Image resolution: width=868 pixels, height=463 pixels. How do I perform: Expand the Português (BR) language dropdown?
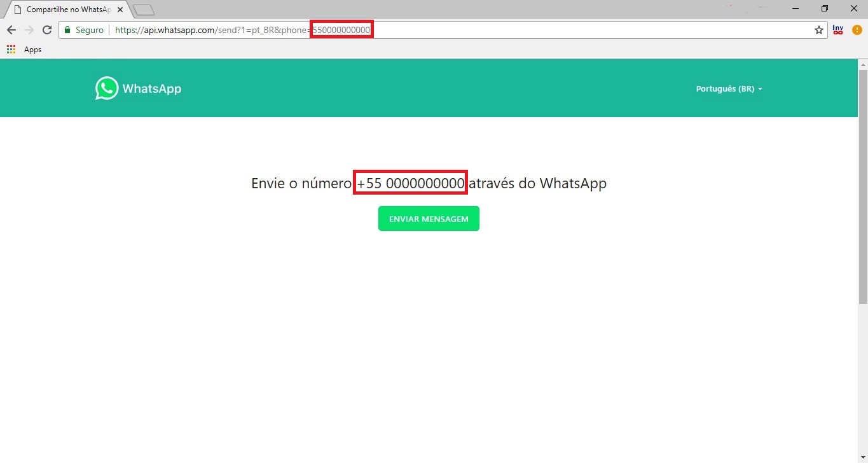729,89
